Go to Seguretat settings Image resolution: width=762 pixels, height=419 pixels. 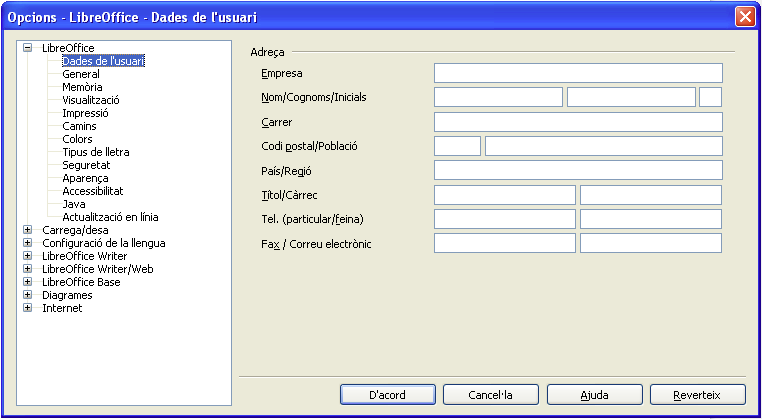pos(86,165)
